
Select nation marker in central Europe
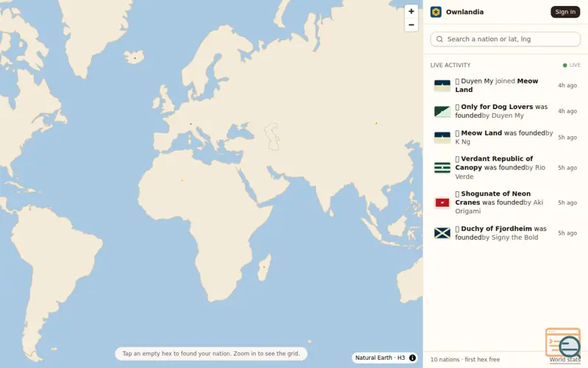[191, 124]
